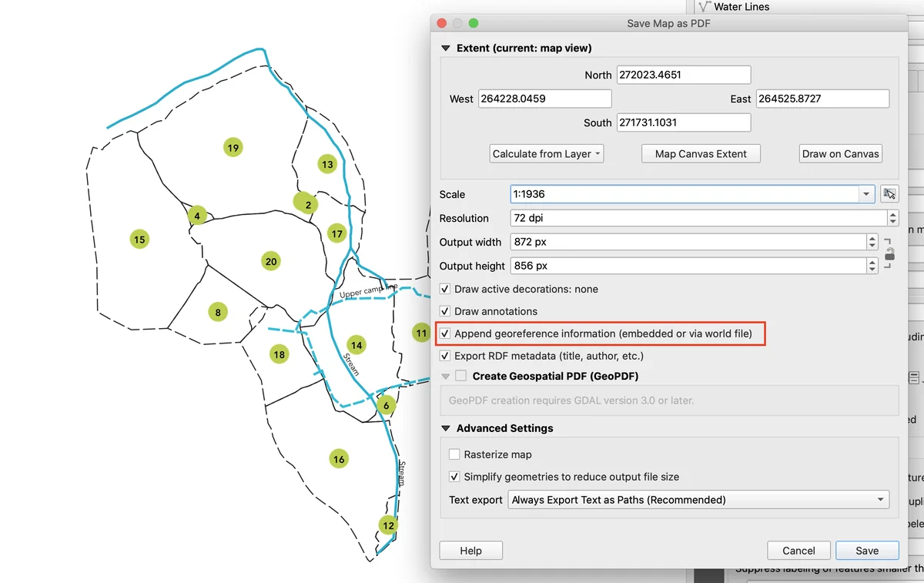Collapse the Extent section triangle

[x=445, y=48]
